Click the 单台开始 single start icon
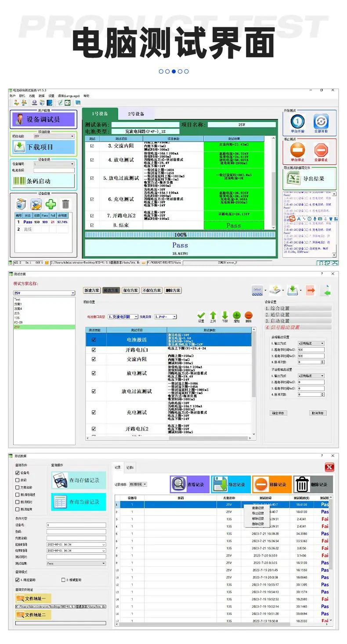The width and height of the screenshot is (347, 644). coord(298,121)
